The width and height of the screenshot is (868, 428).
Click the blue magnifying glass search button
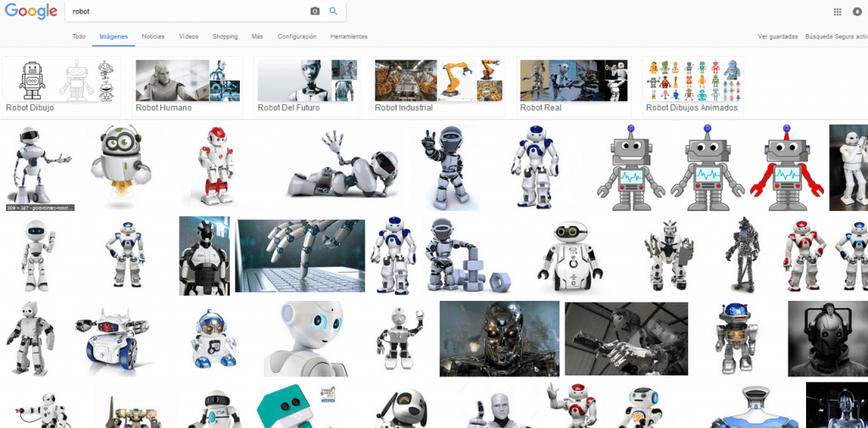pyautogui.click(x=333, y=11)
